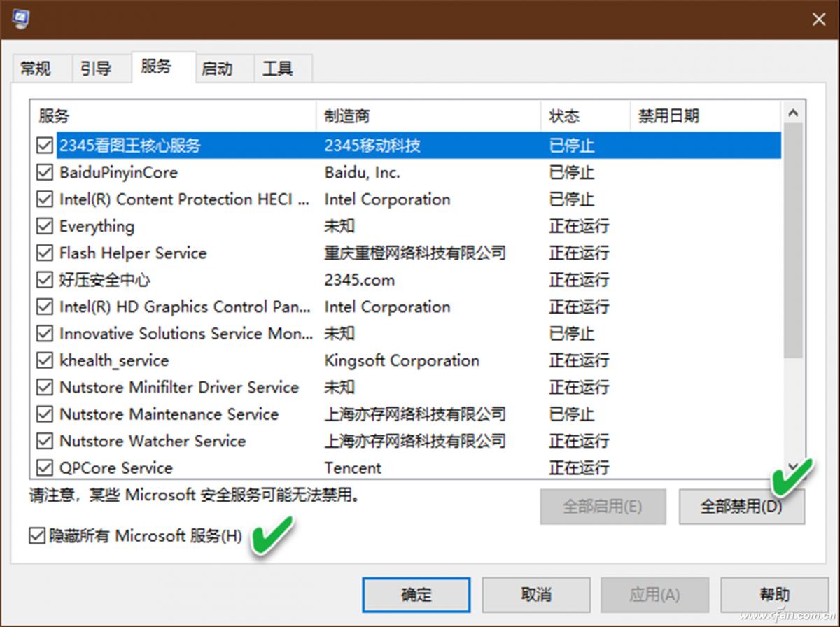
Task: Switch to the 启动 tab
Action: pyautogui.click(x=219, y=68)
